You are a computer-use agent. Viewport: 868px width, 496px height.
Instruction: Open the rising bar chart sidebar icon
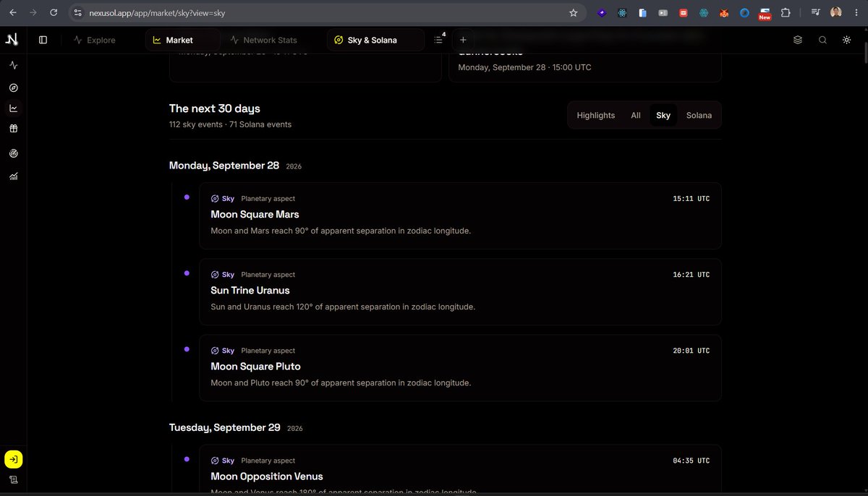pos(13,176)
